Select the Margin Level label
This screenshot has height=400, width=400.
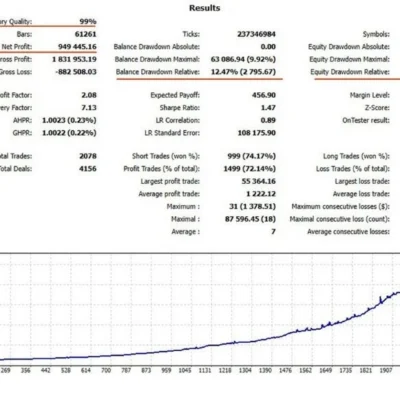point(370,95)
